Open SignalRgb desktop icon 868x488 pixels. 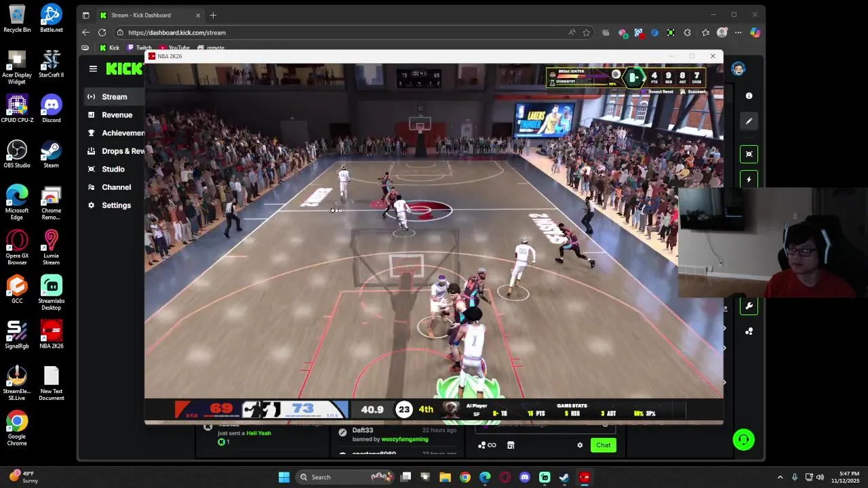click(17, 335)
